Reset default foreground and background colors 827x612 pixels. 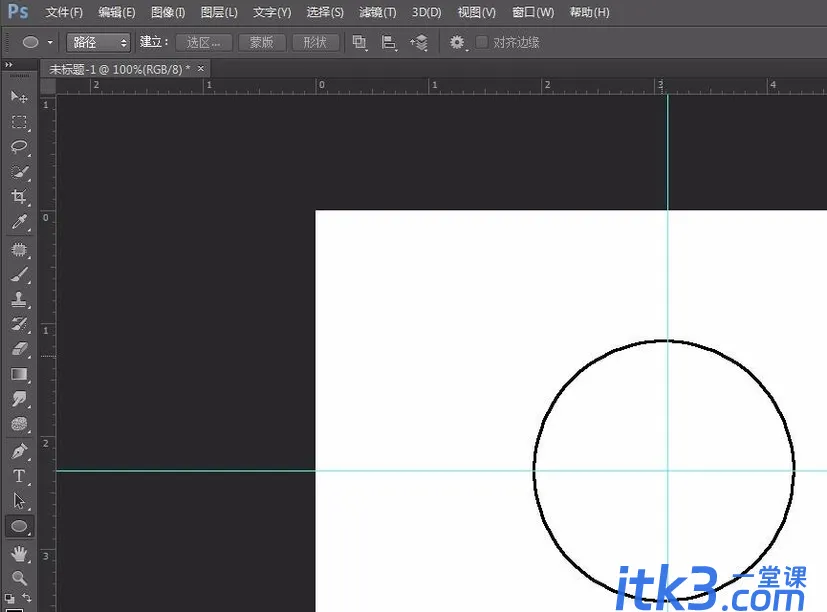tap(9, 598)
